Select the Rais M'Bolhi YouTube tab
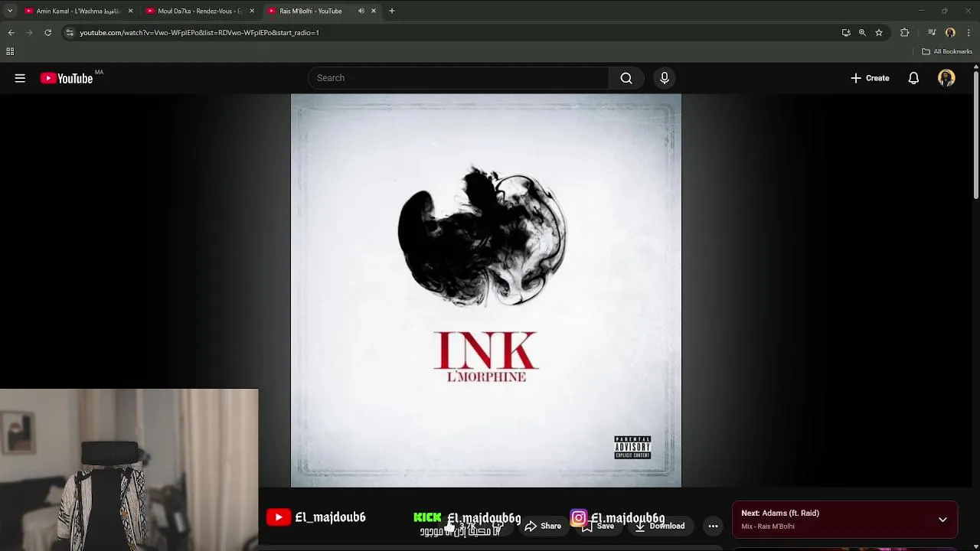 click(x=309, y=11)
